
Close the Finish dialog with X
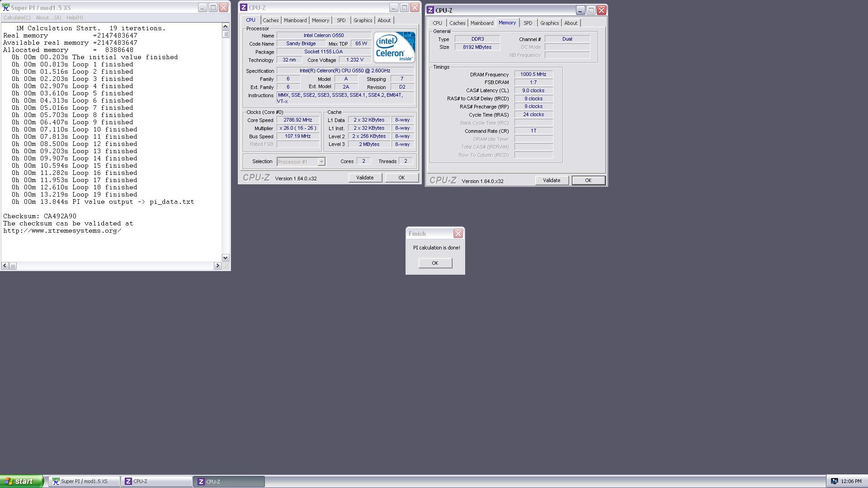458,233
